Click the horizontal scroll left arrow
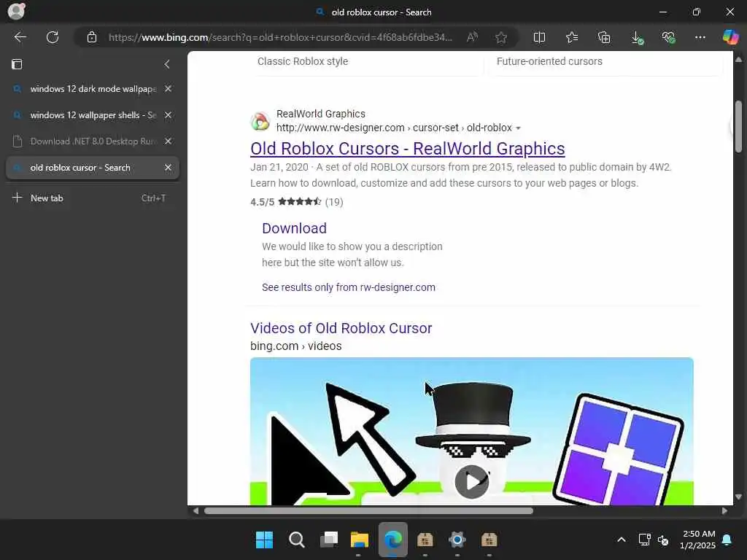The height and width of the screenshot is (560, 747). (x=196, y=511)
